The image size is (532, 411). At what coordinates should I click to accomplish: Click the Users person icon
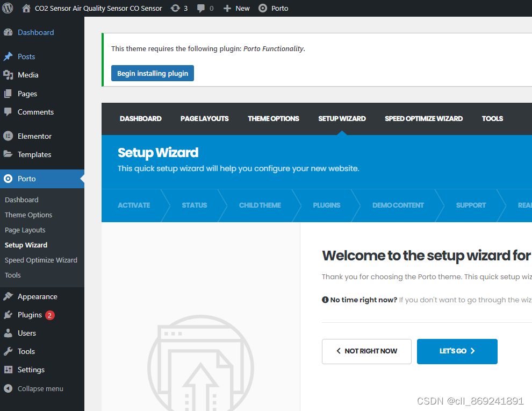click(8, 333)
